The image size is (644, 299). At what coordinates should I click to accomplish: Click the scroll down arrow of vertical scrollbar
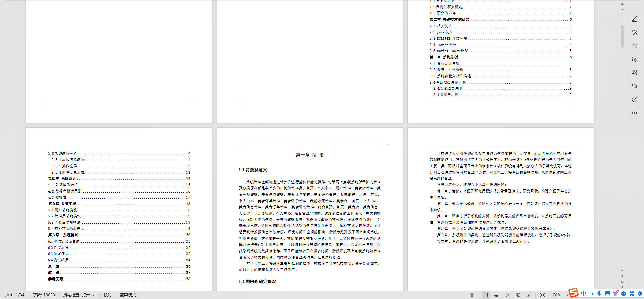(x=622, y=270)
